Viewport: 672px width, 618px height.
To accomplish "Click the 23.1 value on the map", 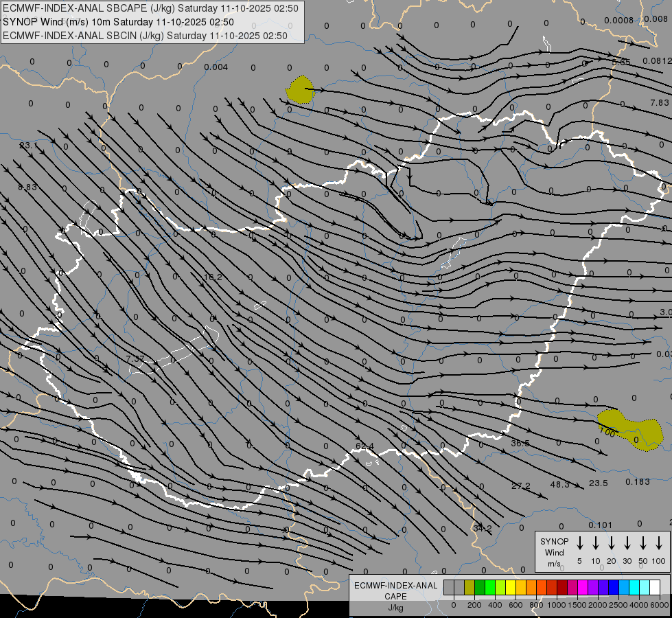I will click(x=28, y=146).
